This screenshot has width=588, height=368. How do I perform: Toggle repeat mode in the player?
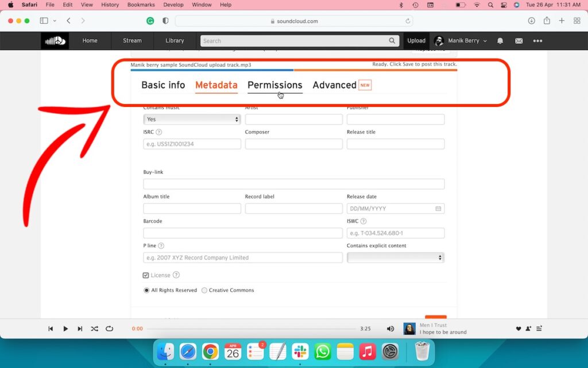(x=109, y=328)
